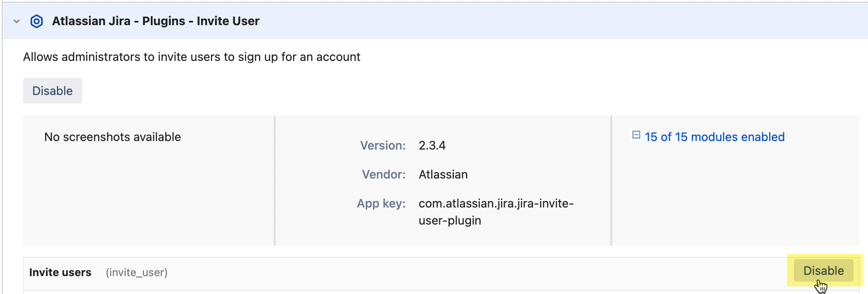Click the vendor name Atlassian

[x=443, y=174]
